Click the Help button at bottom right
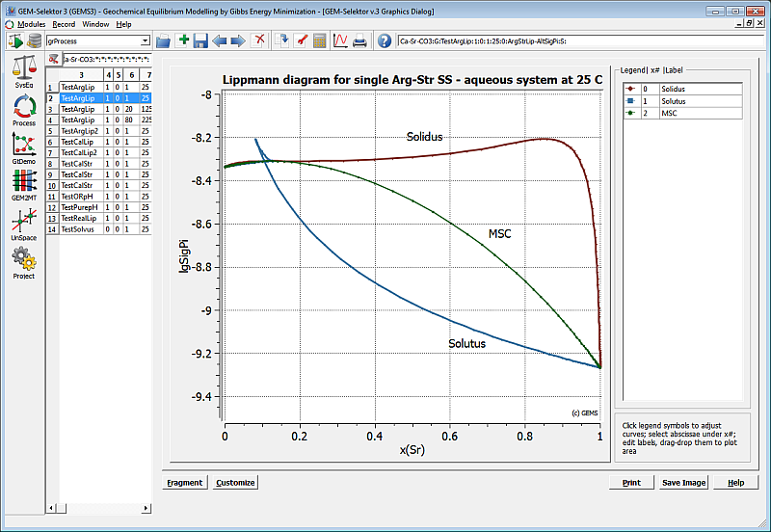 pos(735,482)
